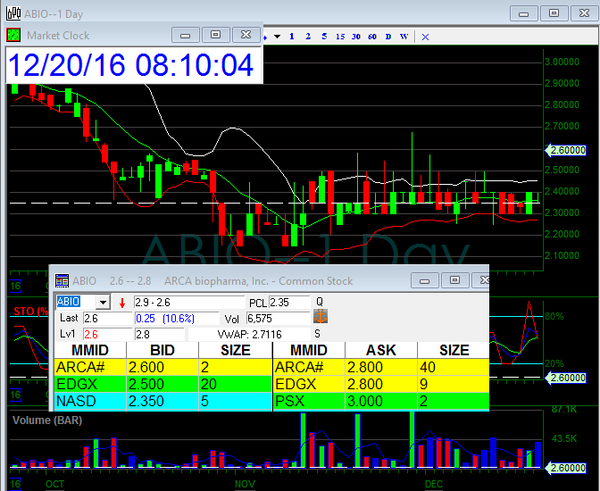Switch chart to the 1-minute timeframe

[292, 37]
